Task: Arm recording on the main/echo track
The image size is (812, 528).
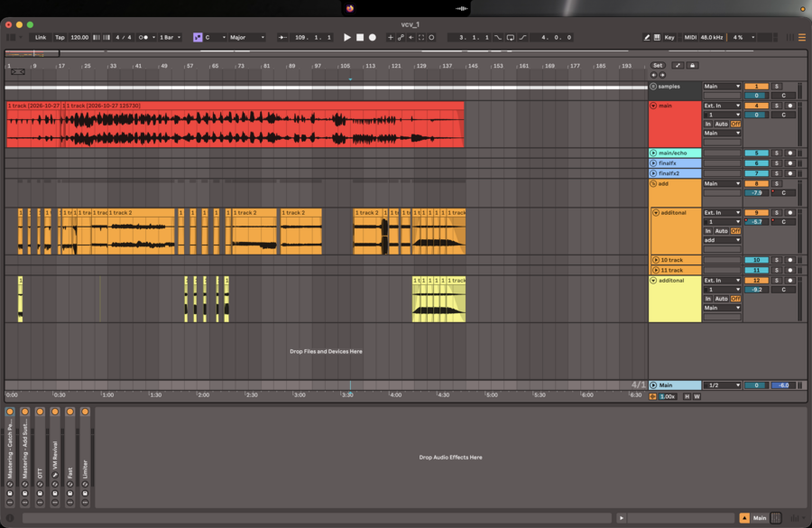Action: 789,153
